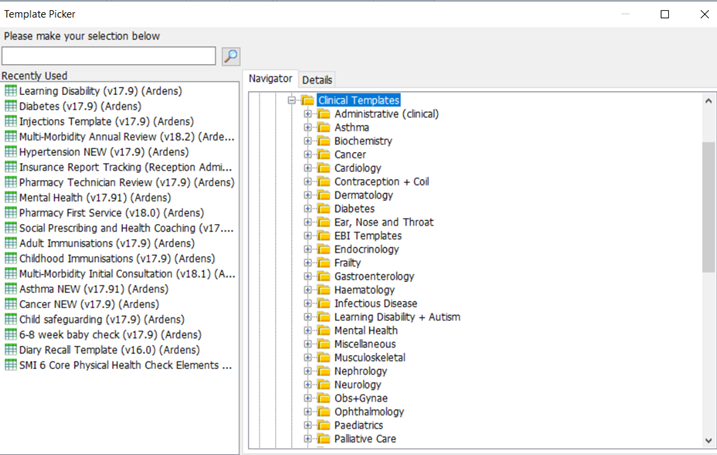Expand the Administrative (clinical) folder
Screen dimensions: 717x455
pos(308,114)
